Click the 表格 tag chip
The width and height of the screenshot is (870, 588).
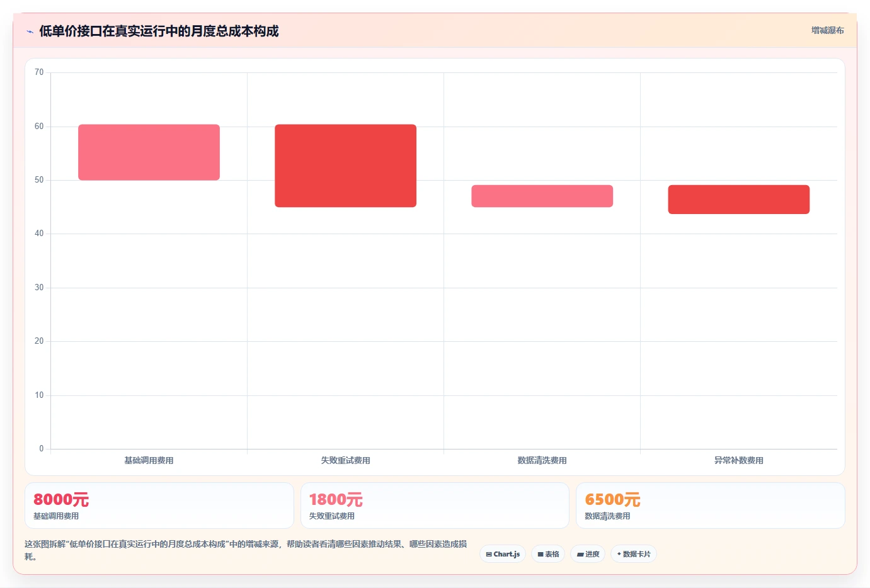tap(548, 554)
